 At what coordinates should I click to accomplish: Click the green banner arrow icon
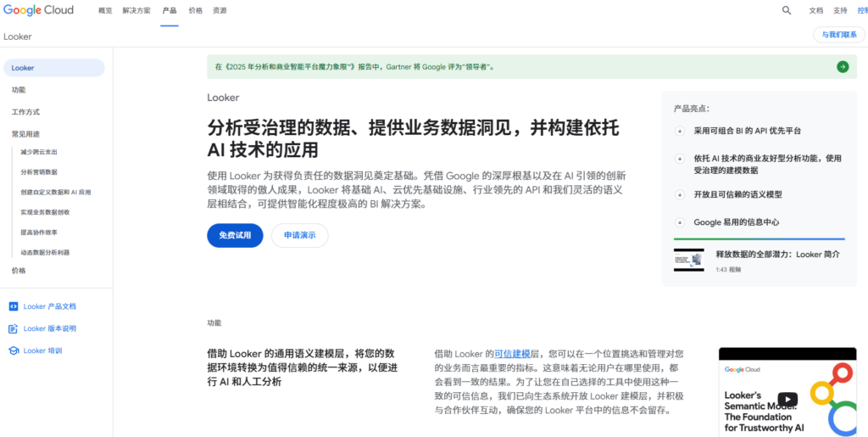842,66
